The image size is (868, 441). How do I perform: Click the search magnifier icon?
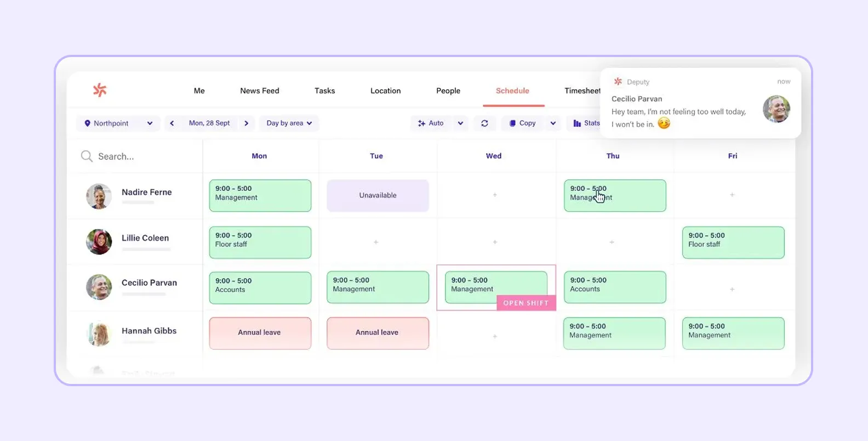coord(87,156)
